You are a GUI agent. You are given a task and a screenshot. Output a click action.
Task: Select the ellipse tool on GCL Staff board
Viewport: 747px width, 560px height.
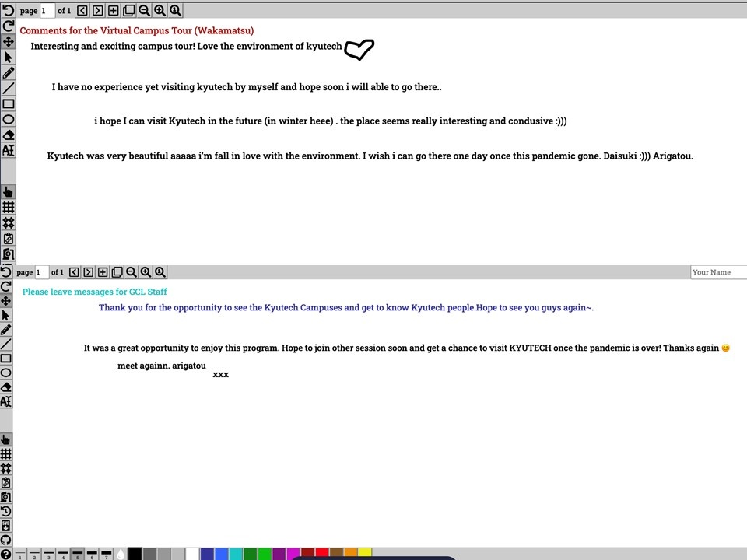click(5, 373)
